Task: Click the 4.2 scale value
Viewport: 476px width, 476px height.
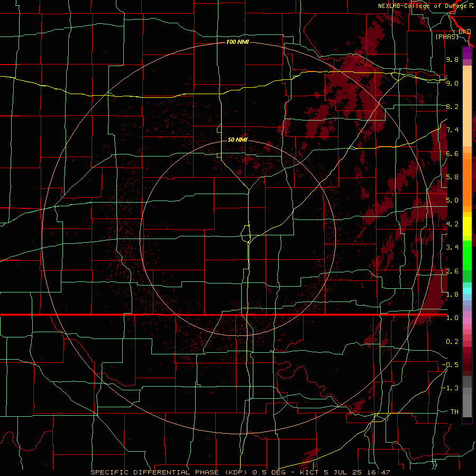Action: pos(452,224)
